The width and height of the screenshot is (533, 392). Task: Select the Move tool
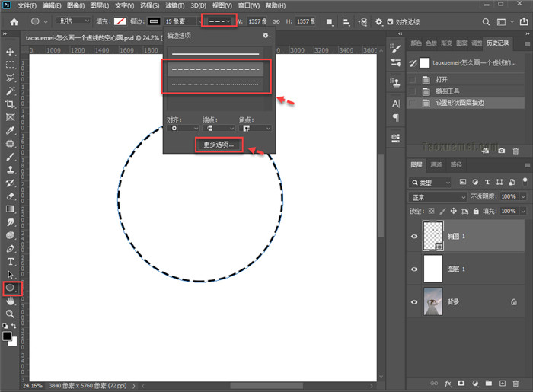pos(10,52)
